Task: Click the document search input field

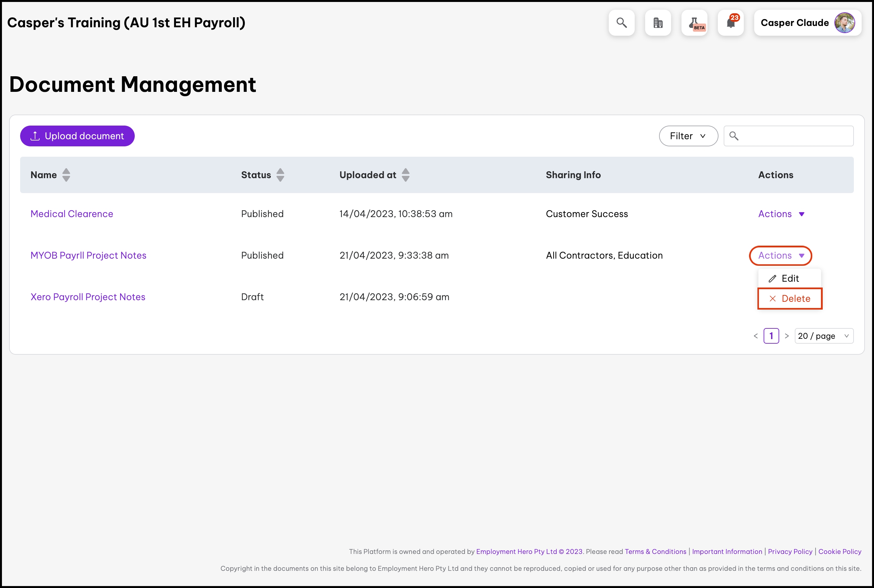Action: click(x=795, y=136)
